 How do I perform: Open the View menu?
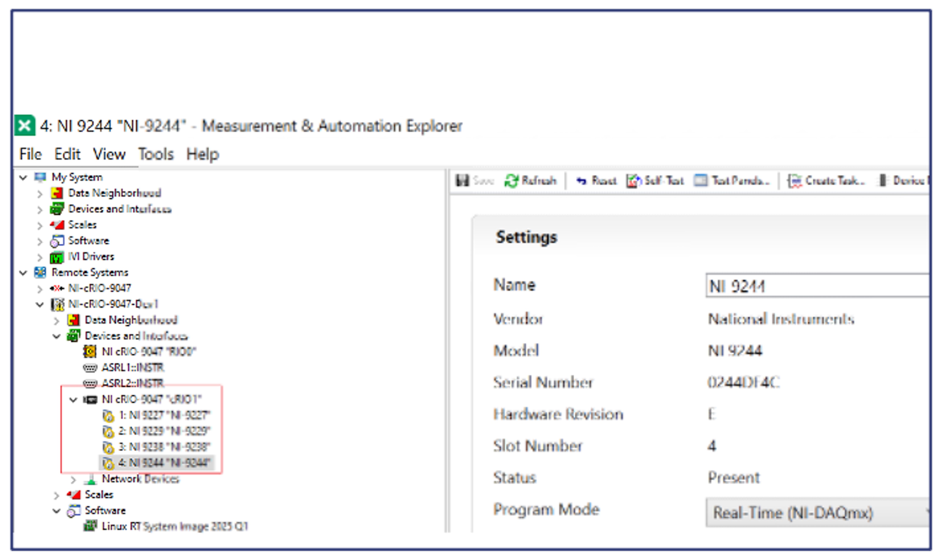[109, 154]
